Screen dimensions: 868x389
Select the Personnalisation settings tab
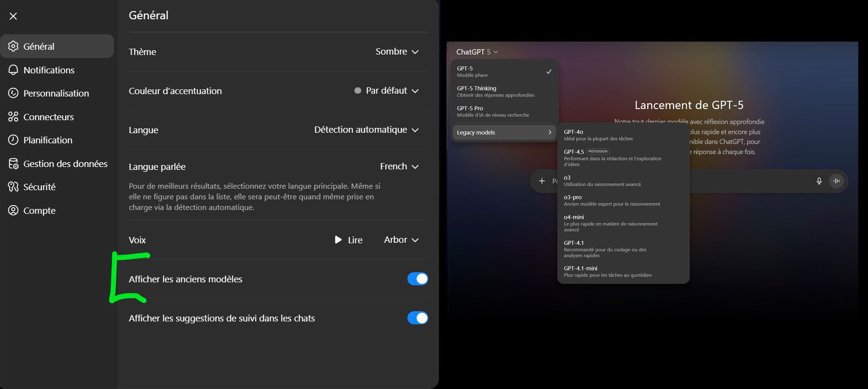point(57,93)
